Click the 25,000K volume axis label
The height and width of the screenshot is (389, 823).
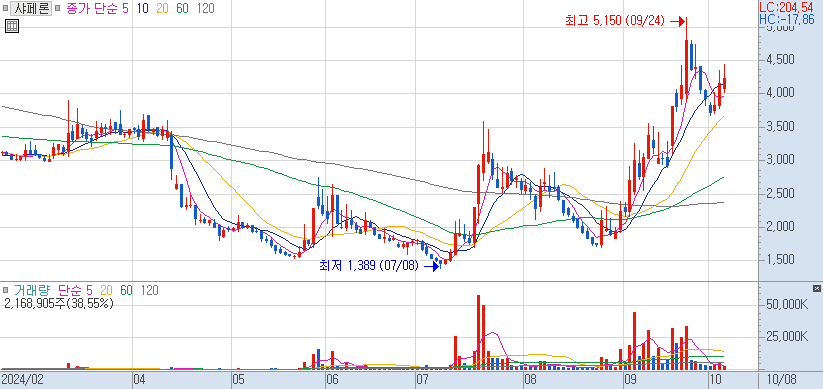(x=786, y=336)
